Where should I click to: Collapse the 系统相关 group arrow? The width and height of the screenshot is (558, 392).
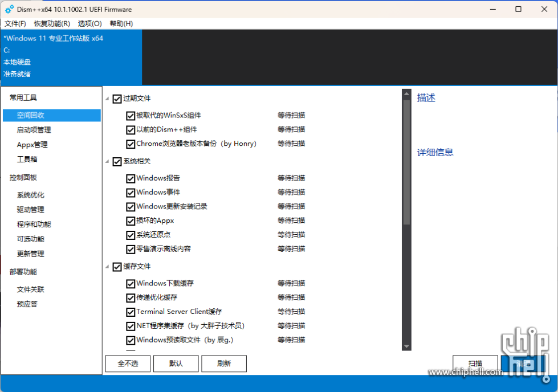click(x=107, y=161)
